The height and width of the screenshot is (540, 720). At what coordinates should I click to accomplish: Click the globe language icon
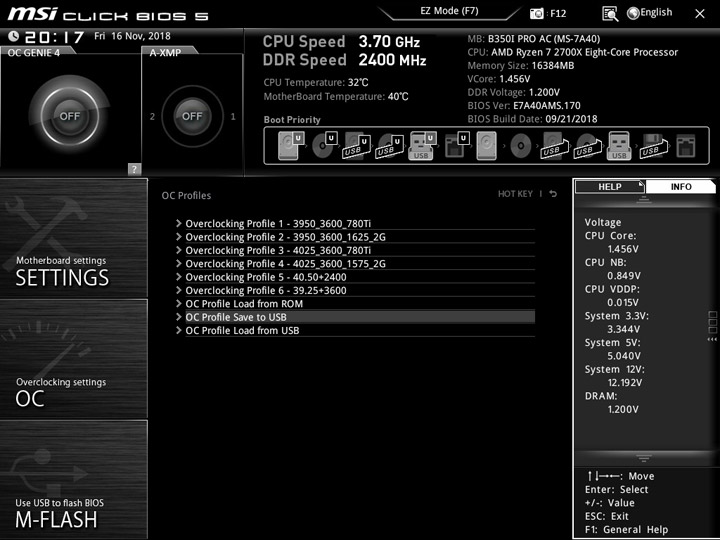tap(633, 13)
